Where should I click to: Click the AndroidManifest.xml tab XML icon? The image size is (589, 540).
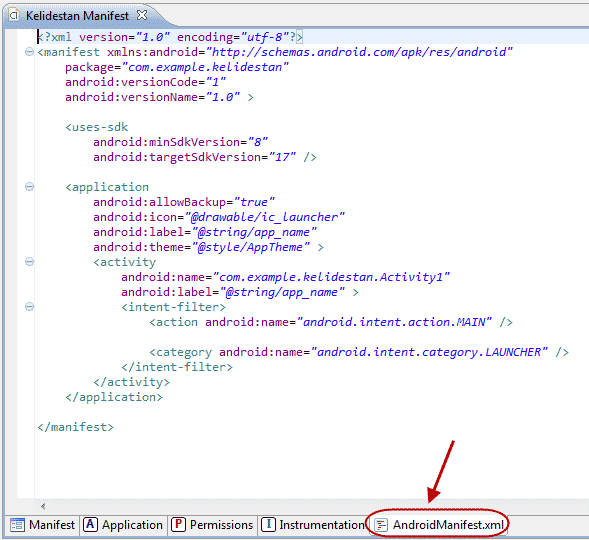381,525
